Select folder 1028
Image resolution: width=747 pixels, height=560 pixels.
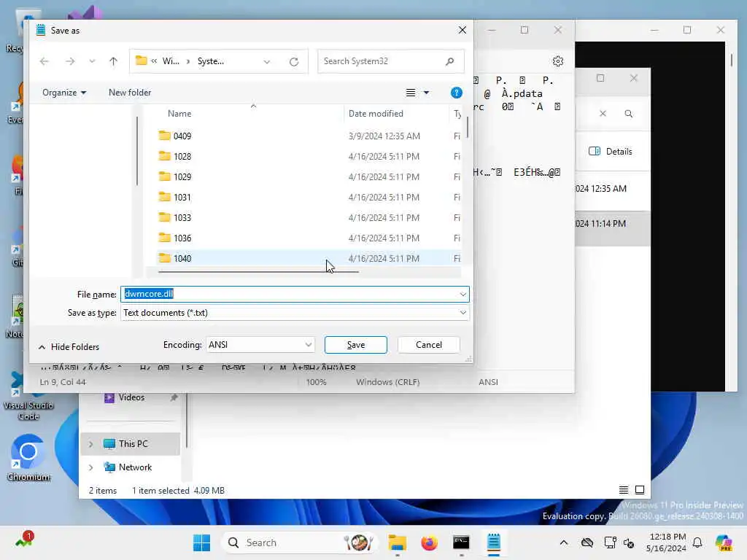[309, 157]
